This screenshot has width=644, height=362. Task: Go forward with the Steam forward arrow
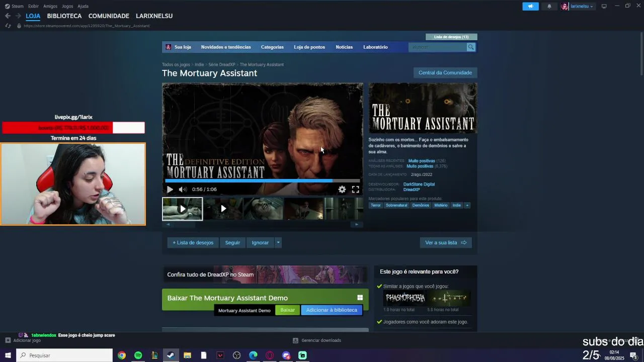tap(18, 16)
